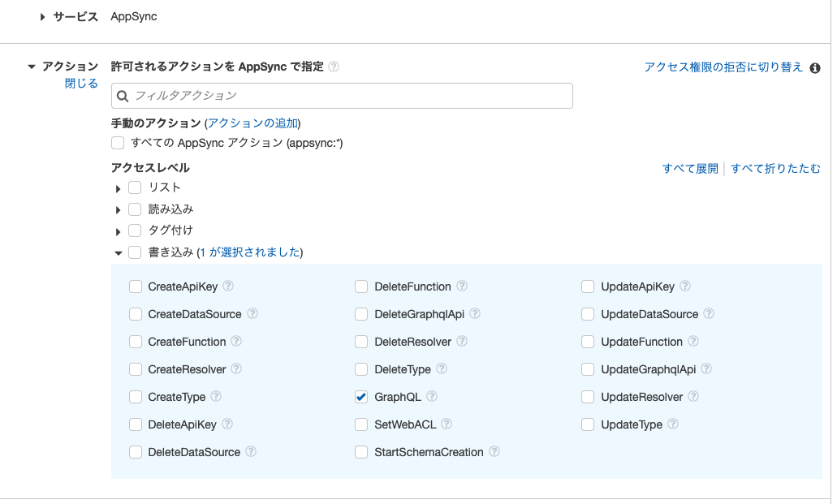Check the 書き込み access level checkbox
Viewport: 837px width, 504px height.
[x=135, y=252]
